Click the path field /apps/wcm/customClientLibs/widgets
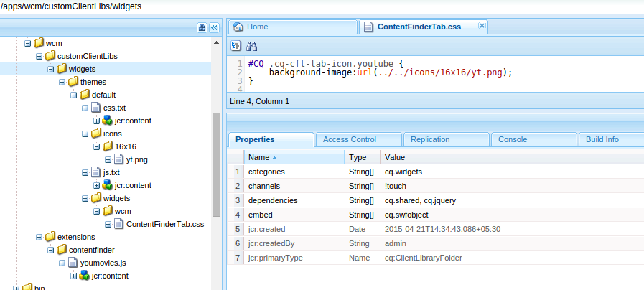 (322, 7)
